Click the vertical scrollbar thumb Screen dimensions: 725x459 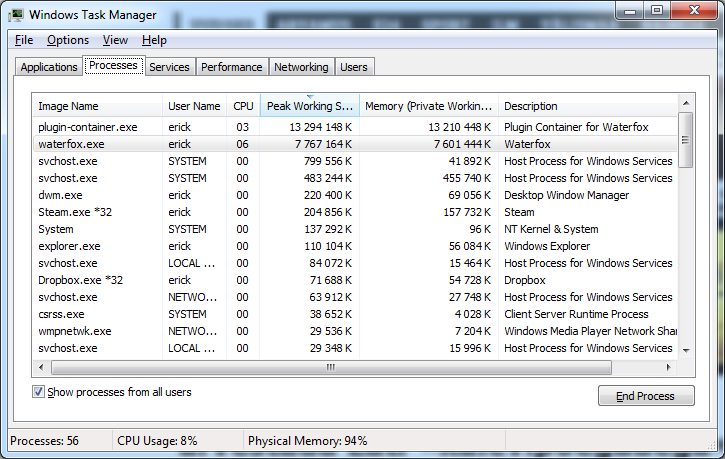(x=686, y=140)
